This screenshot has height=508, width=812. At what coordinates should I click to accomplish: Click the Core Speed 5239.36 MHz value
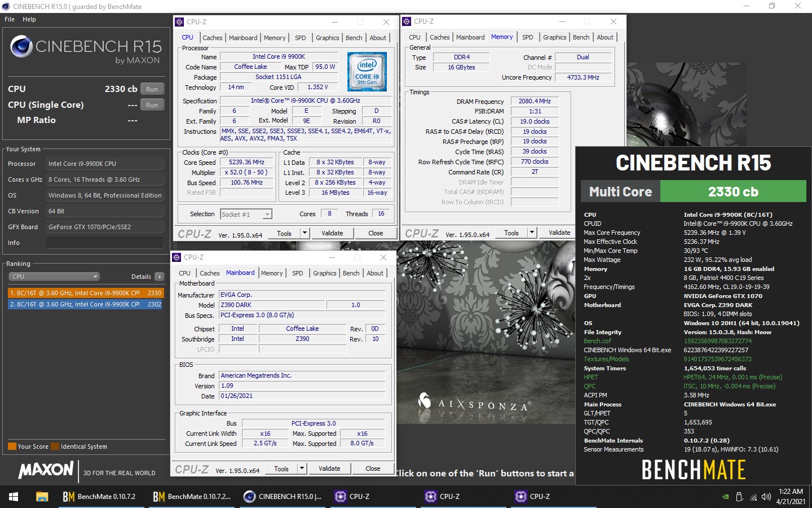pyautogui.click(x=246, y=162)
